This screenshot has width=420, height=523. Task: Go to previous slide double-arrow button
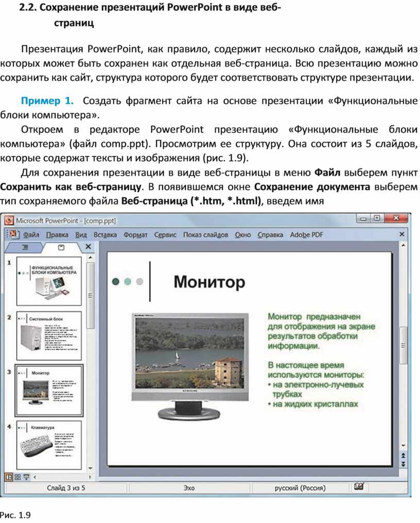pyautogui.click(x=404, y=455)
